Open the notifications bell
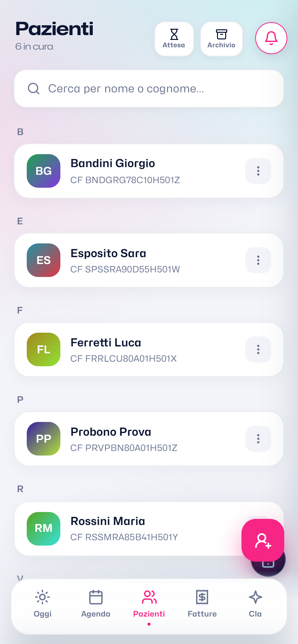This screenshot has width=298, height=644. [271, 38]
